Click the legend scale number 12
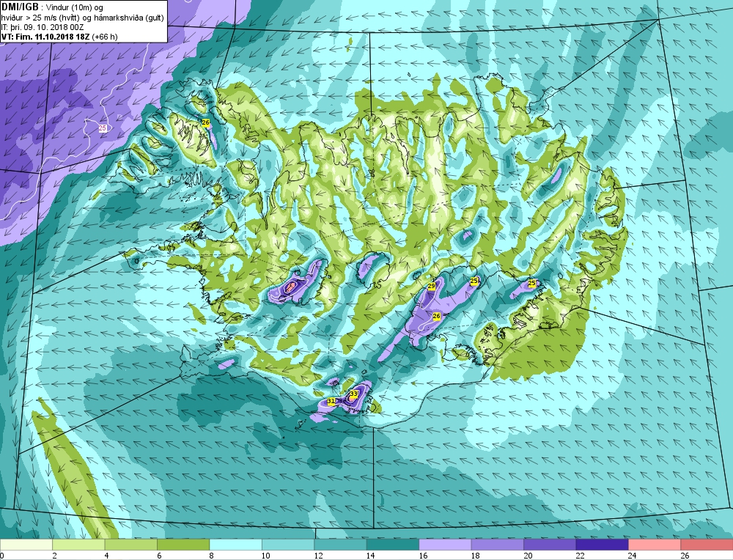 point(318,556)
